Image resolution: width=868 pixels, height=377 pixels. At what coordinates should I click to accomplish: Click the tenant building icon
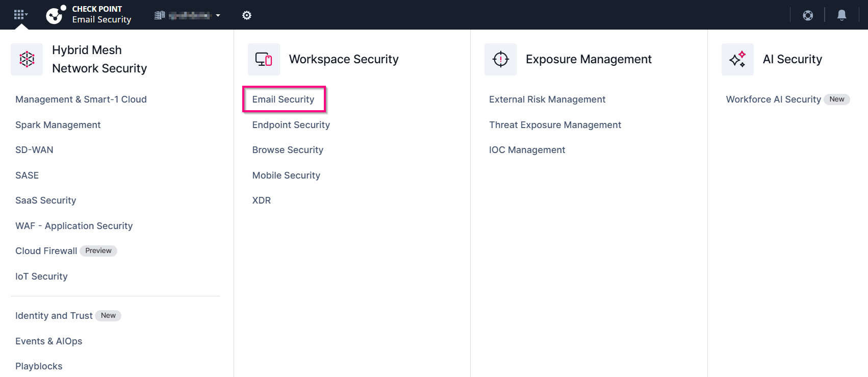(160, 15)
